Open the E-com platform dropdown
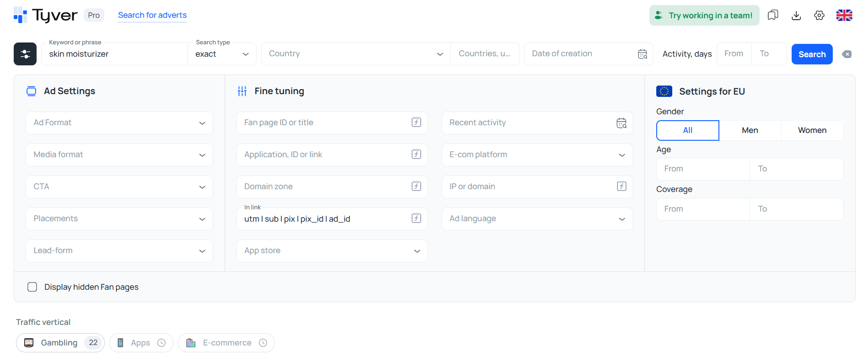This screenshot has width=868, height=356. (x=537, y=155)
